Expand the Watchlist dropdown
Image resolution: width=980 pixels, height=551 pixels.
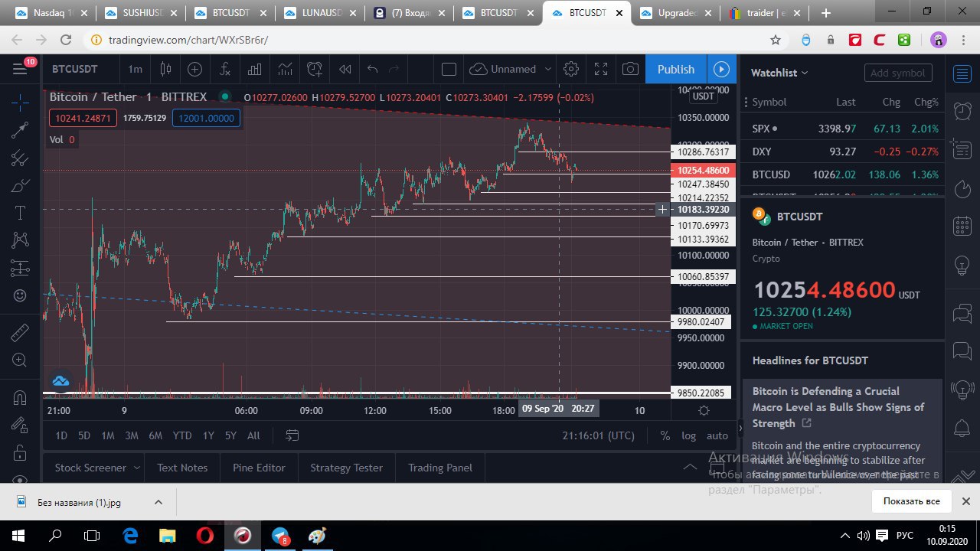[x=779, y=73]
